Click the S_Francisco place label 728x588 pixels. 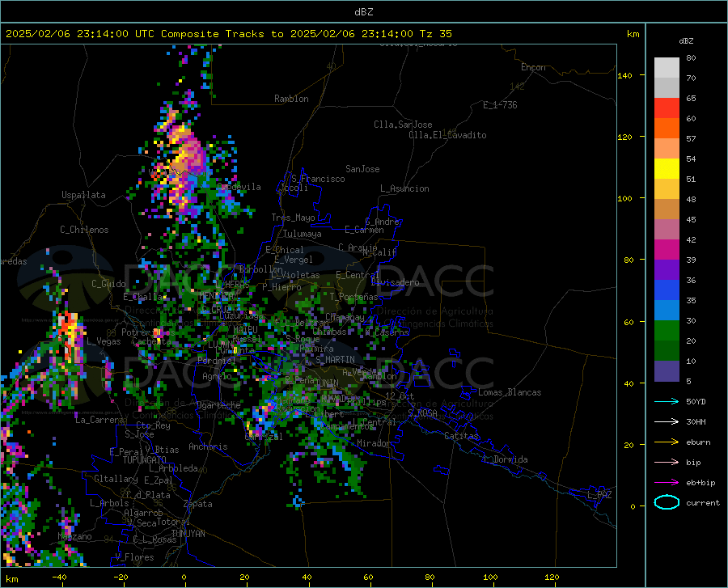point(318,179)
